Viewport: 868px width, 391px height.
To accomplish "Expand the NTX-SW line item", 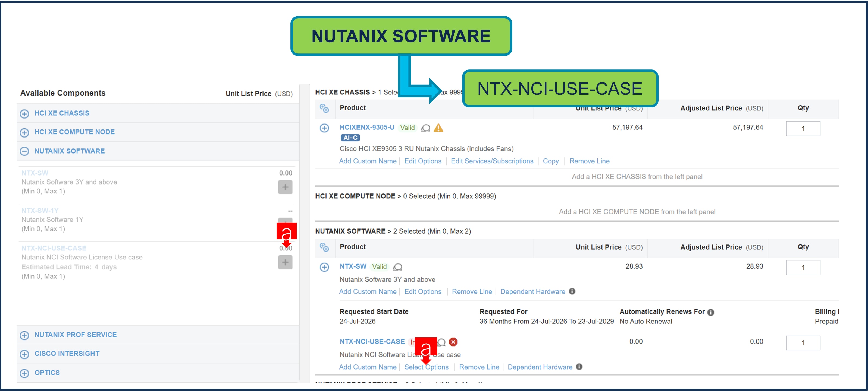I will coord(324,267).
